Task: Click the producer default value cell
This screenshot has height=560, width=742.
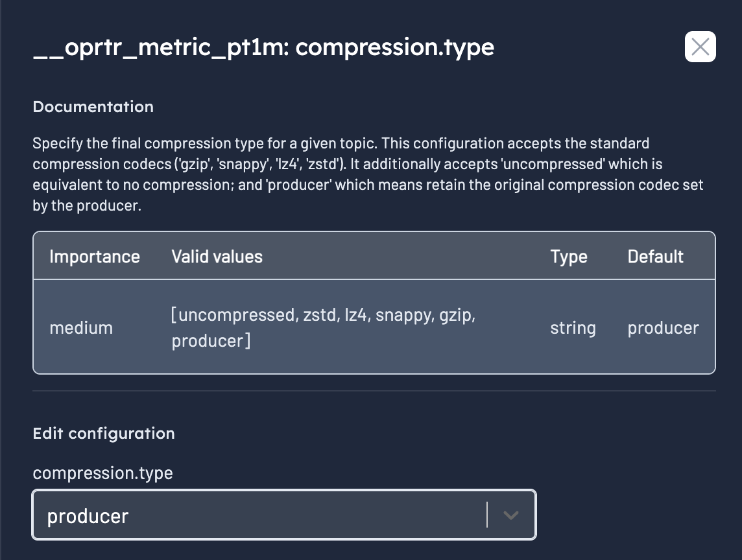Action: tap(663, 327)
